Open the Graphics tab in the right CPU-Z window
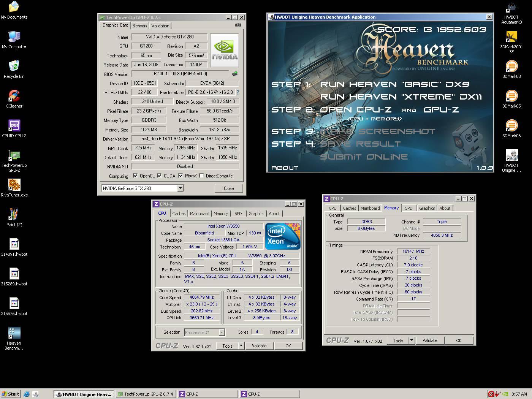This screenshot has width=532, height=399. [x=427, y=208]
